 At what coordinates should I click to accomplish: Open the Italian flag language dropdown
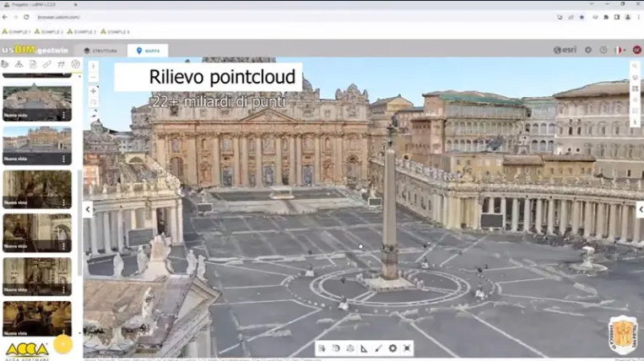(620, 51)
